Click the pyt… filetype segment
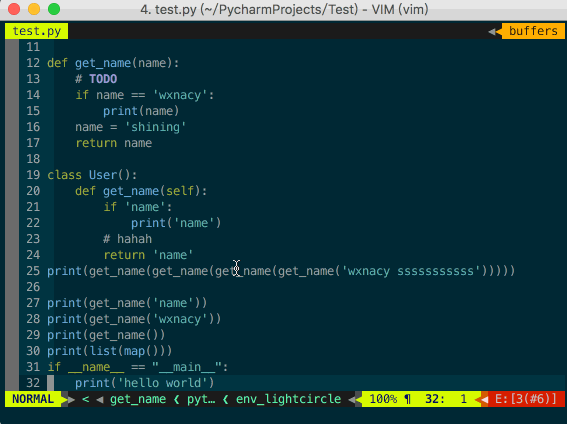This screenshot has width=567, height=424. (x=201, y=399)
